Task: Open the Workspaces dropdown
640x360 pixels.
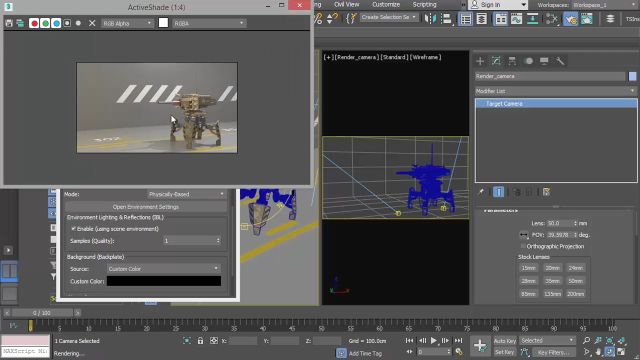Action: point(605,5)
